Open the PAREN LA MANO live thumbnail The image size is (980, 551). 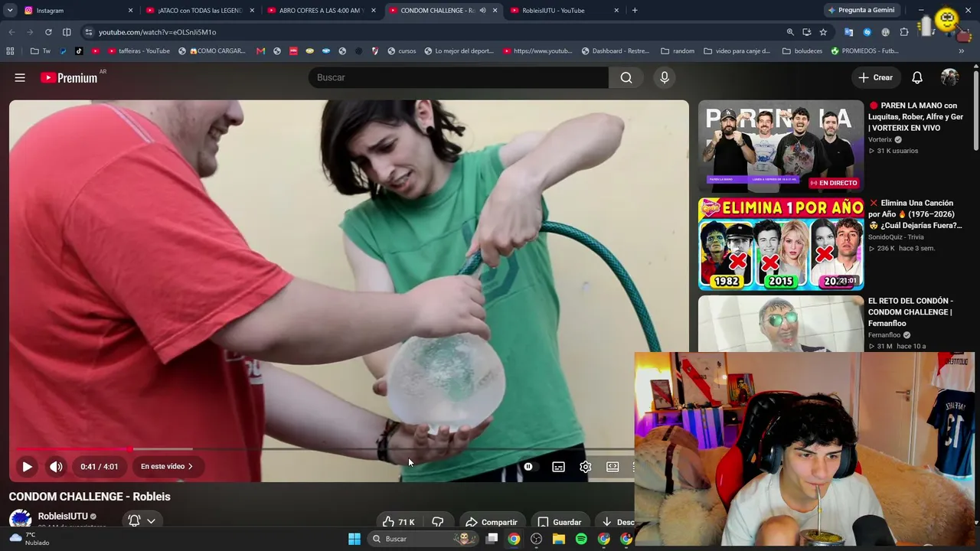click(x=781, y=145)
